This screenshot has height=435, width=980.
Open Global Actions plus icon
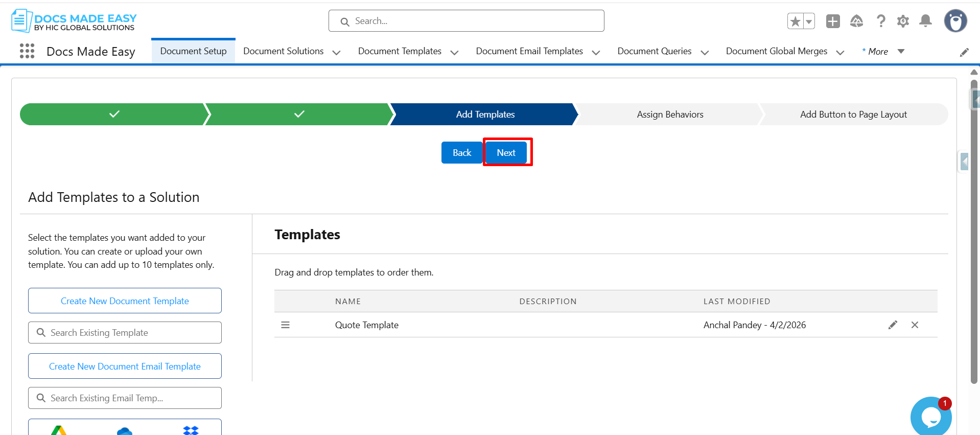833,21
